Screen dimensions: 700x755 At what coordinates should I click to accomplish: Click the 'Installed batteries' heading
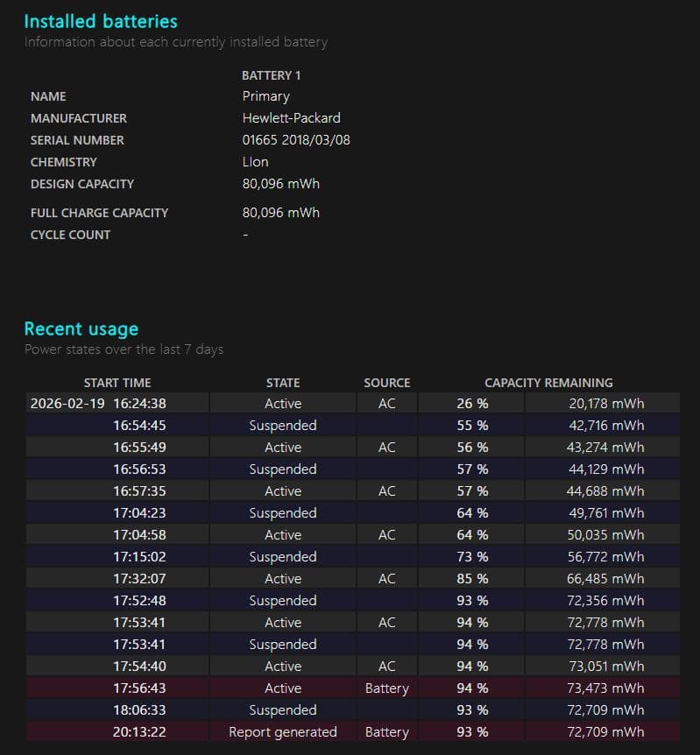[x=100, y=21]
